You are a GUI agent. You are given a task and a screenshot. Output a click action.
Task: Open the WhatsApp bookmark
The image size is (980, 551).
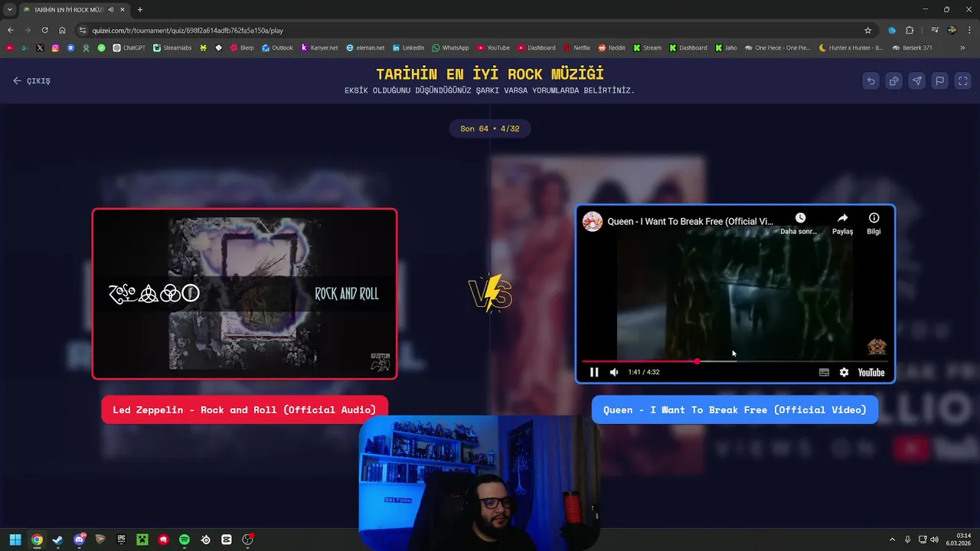450,47
